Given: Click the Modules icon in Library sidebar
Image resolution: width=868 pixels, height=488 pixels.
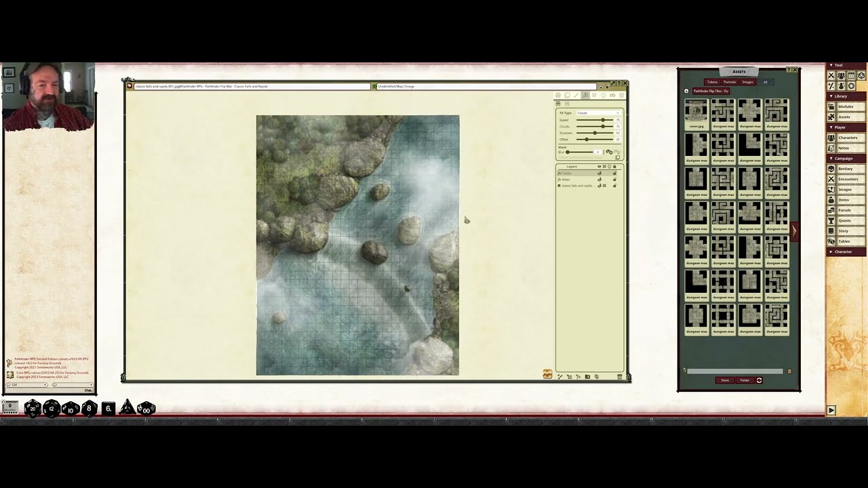Looking at the screenshot, I should point(831,106).
